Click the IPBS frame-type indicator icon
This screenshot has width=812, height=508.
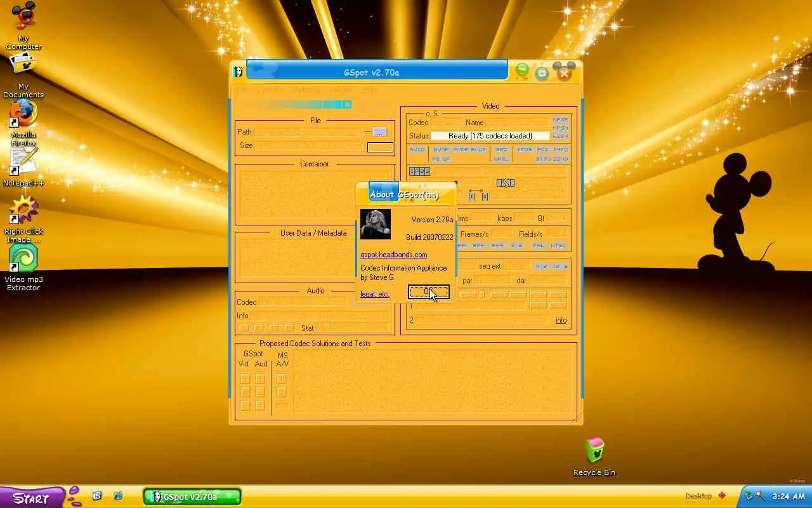click(419, 171)
